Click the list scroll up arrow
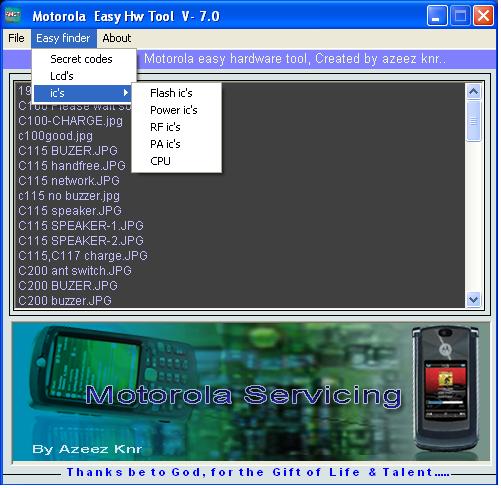501x488 pixels. pyautogui.click(x=474, y=91)
